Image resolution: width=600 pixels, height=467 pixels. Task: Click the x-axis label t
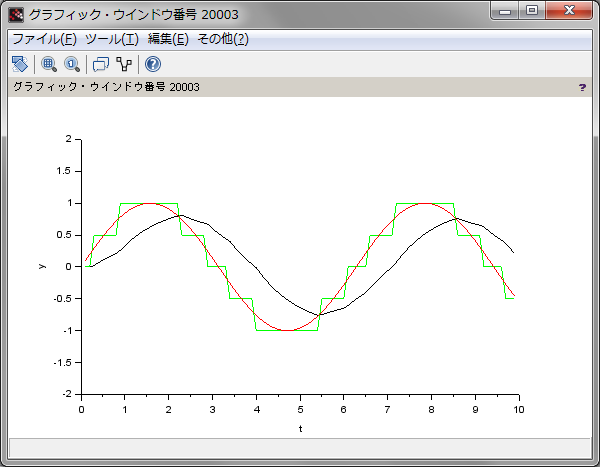tap(299, 428)
